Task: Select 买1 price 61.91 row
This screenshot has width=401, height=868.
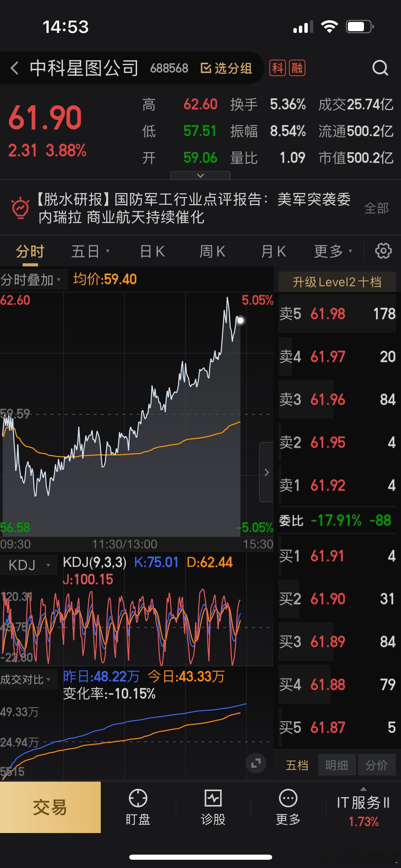Action: point(337,556)
